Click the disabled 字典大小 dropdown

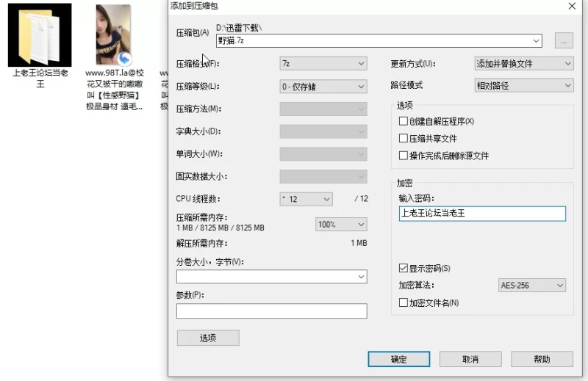323,131
